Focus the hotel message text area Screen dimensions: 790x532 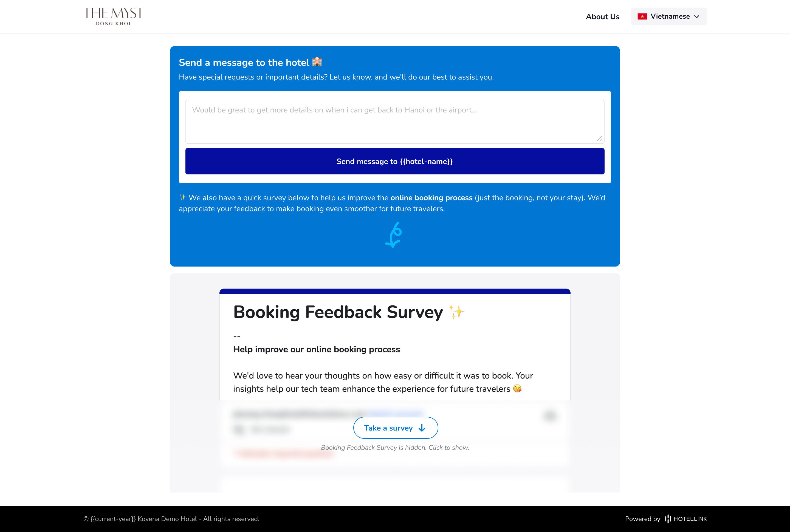tap(395, 121)
